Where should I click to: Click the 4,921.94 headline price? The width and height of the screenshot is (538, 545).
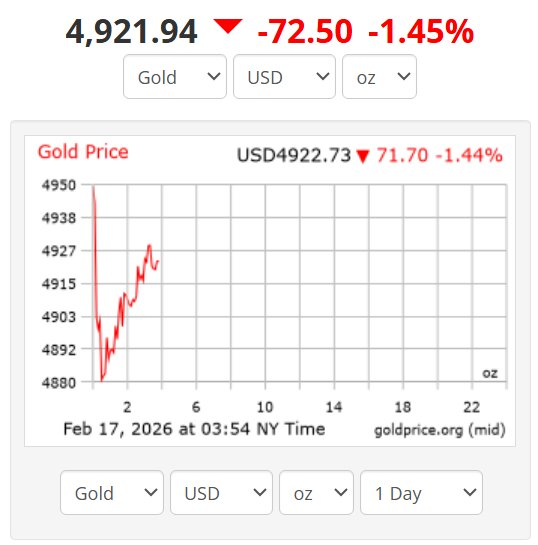click(131, 32)
